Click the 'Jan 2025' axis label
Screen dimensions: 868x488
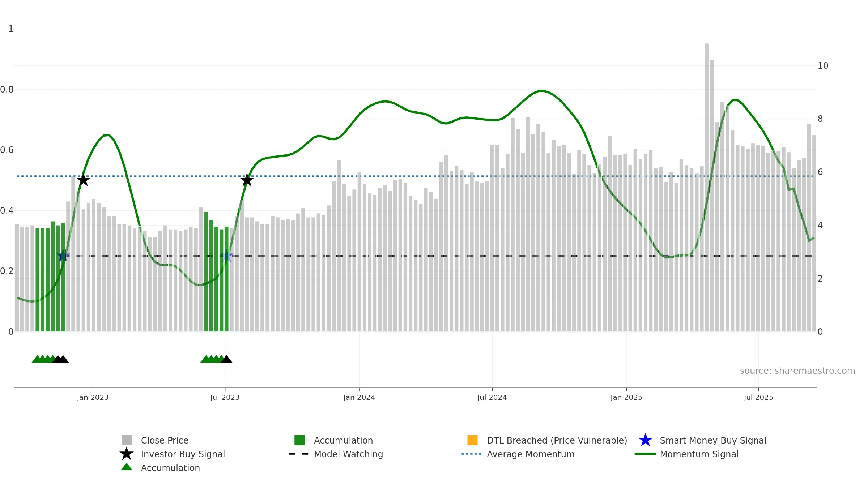pyautogui.click(x=626, y=398)
